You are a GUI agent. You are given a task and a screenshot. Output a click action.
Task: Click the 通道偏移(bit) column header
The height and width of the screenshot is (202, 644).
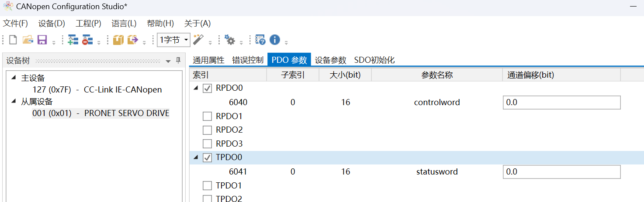coord(561,75)
